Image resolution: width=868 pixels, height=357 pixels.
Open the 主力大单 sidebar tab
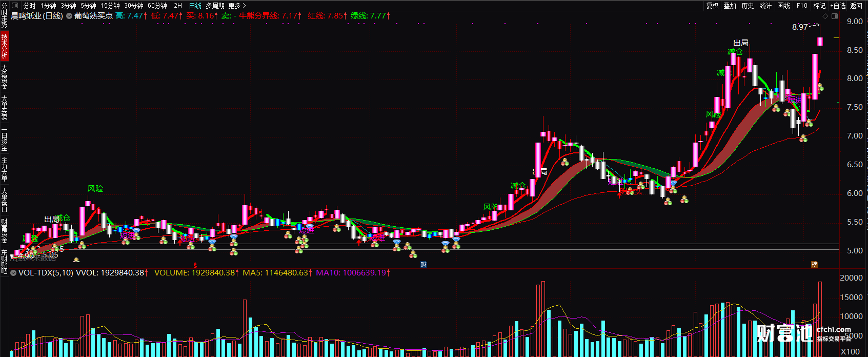[x=4, y=169]
